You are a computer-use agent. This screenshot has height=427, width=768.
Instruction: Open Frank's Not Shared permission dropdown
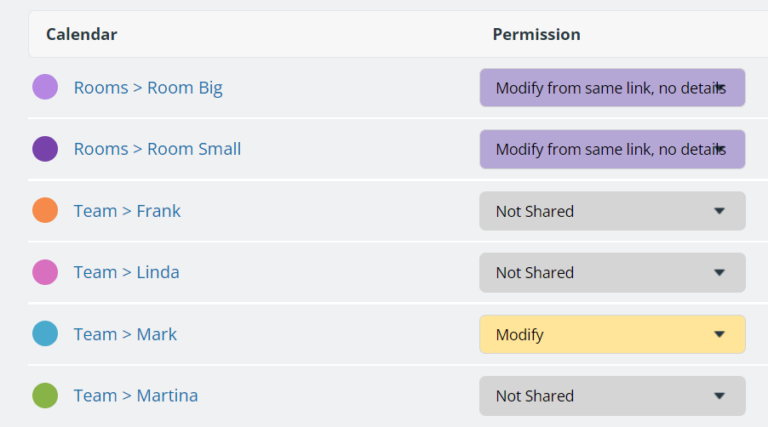point(612,211)
